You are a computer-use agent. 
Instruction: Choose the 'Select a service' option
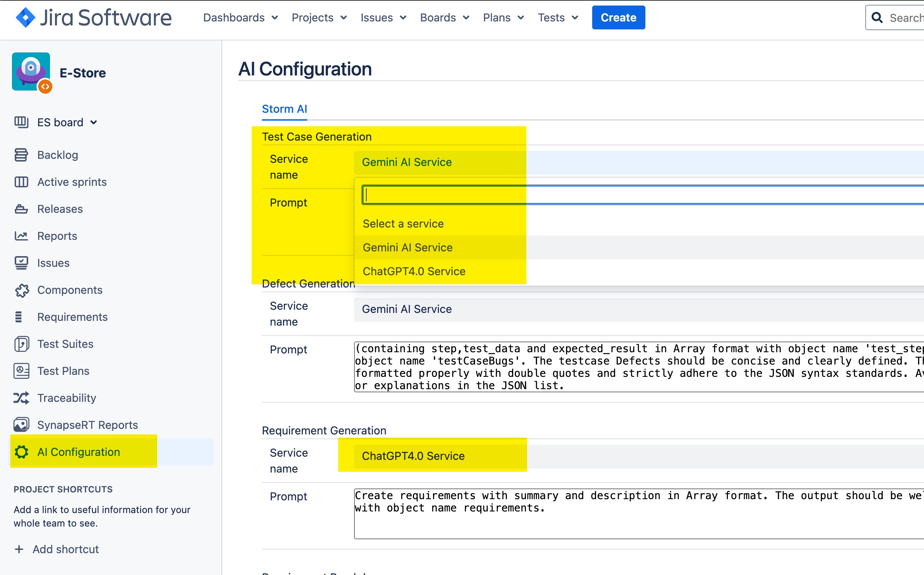pyautogui.click(x=403, y=224)
